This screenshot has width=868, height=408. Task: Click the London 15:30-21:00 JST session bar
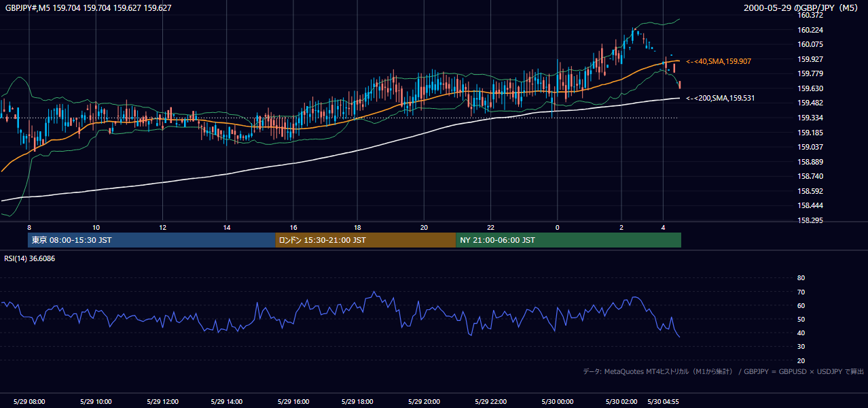(x=366, y=240)
